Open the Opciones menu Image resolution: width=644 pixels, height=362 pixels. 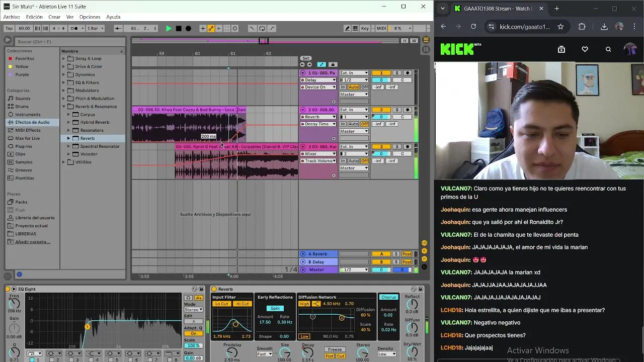pyautogui.click(x=90, y=17)
